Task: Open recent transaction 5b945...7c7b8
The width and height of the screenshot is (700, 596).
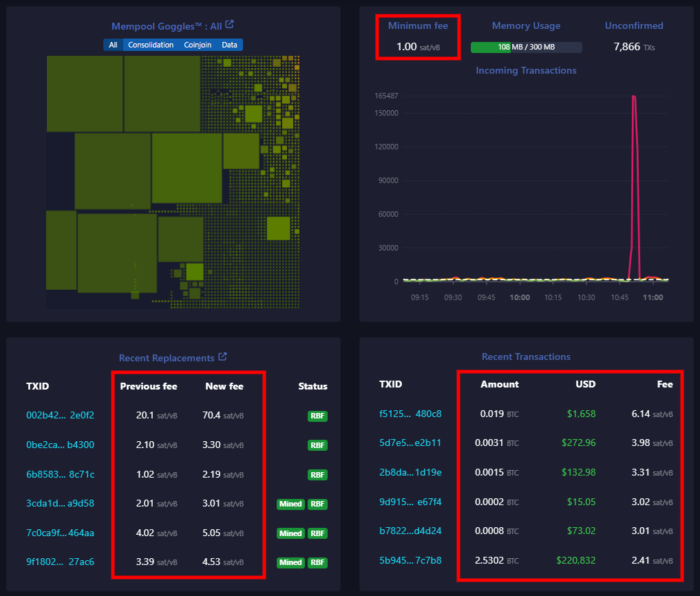Action: point(410,560)
